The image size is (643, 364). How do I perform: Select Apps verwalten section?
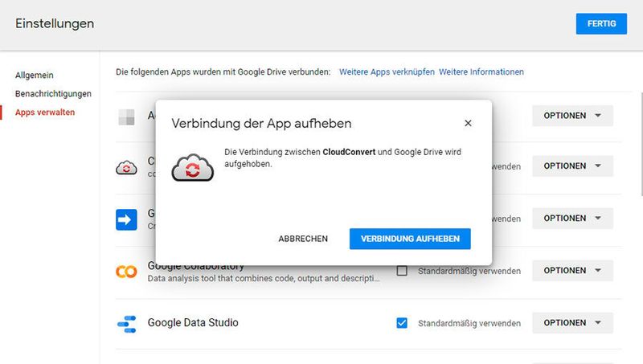point(45,112)
